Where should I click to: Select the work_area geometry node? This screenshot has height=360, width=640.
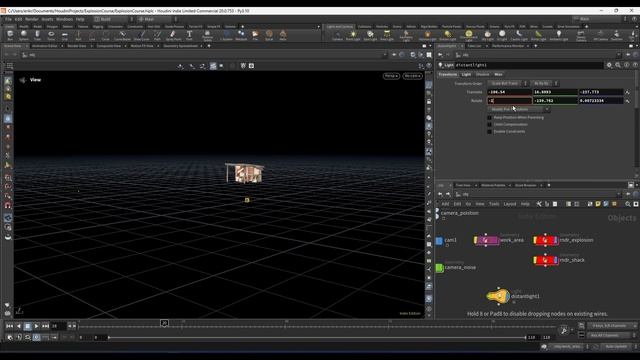(x=486, y=240)
